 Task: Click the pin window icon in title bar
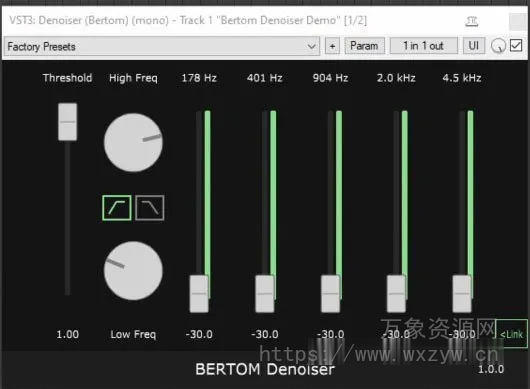coord(472,22)
